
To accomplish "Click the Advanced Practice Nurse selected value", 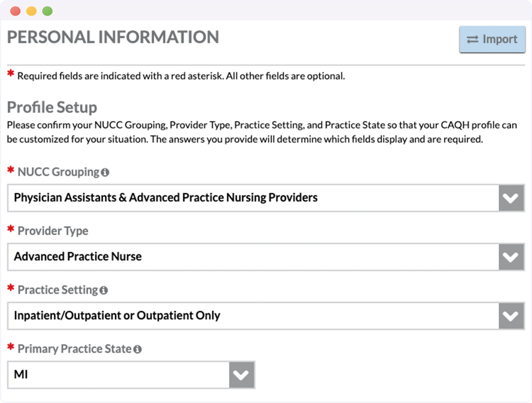I will 78,256.
